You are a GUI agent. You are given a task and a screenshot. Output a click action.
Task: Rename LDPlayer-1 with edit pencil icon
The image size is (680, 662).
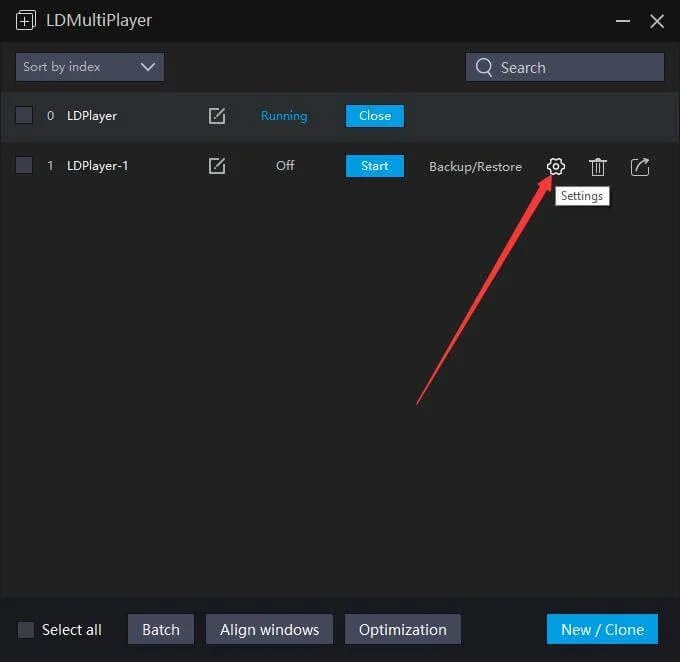click(217, 166)
